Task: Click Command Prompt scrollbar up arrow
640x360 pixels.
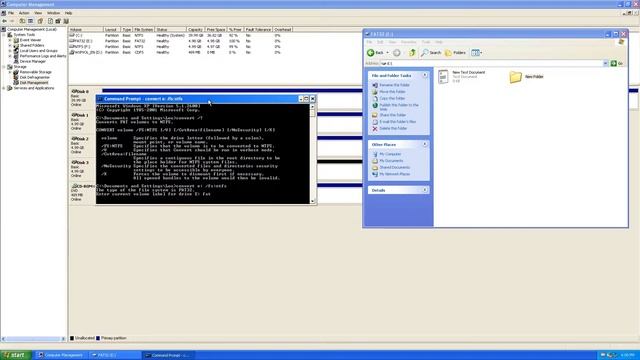Action: click(313, 107)
